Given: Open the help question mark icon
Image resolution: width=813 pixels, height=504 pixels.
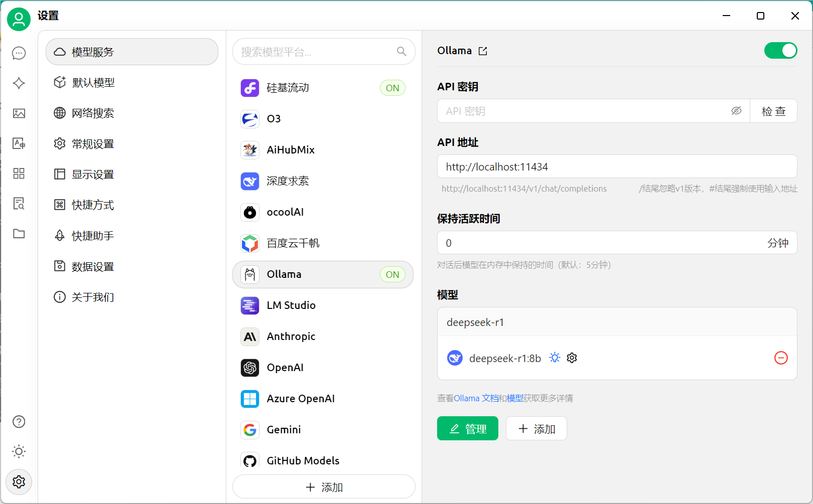Looking at the screenshot, I should coord(19,422).
